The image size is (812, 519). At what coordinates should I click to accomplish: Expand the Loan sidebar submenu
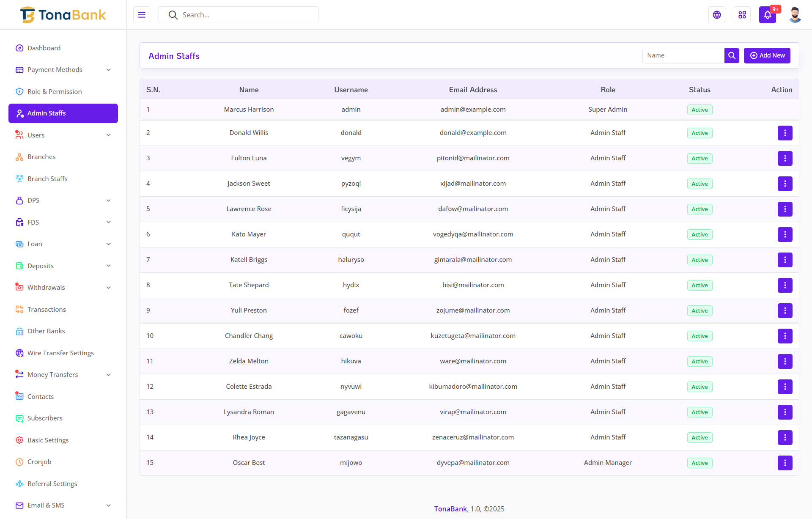108,244
